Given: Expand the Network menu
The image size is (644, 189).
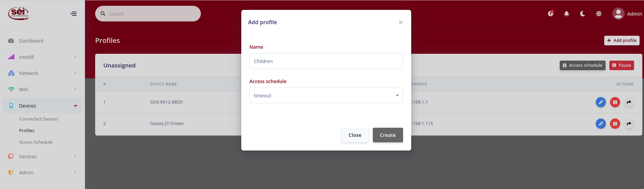Looking at the screenshot, I should 42,73.
